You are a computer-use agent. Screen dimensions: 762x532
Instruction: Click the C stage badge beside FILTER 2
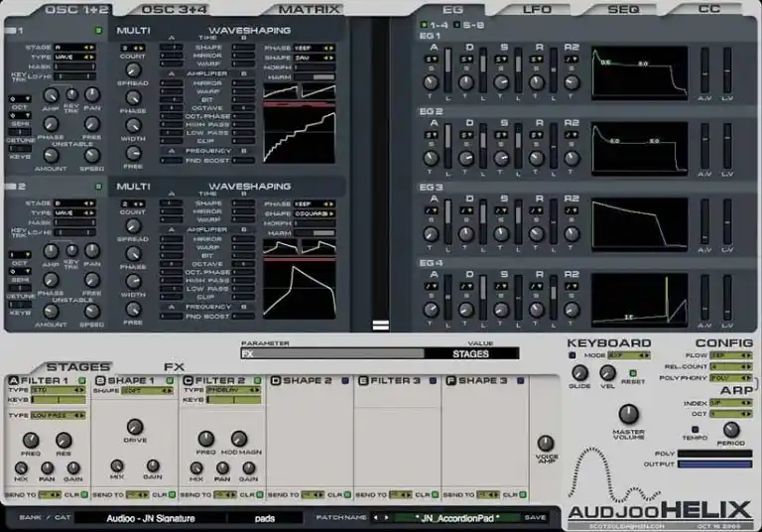tap(189, 380)
